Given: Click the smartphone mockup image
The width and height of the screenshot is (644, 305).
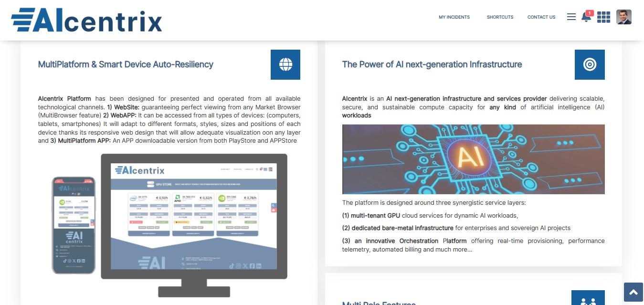Looking at the screenshot, I should [74, 225].
